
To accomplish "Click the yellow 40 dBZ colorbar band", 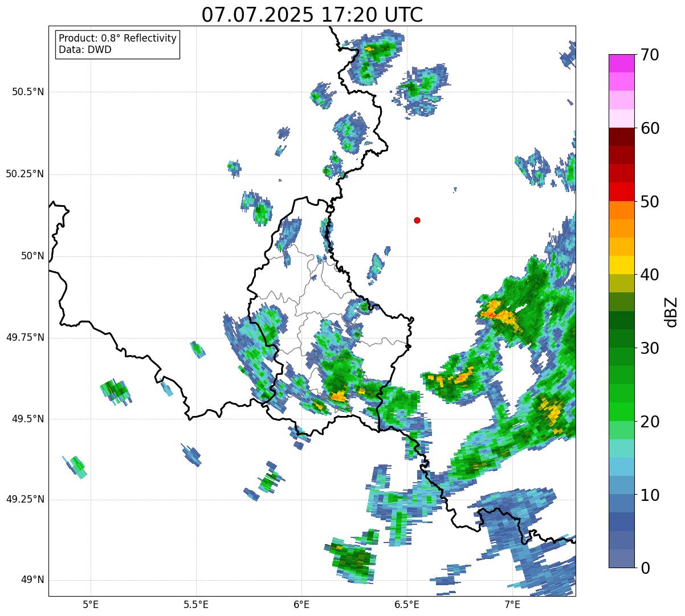I will (x=621, y=265).
